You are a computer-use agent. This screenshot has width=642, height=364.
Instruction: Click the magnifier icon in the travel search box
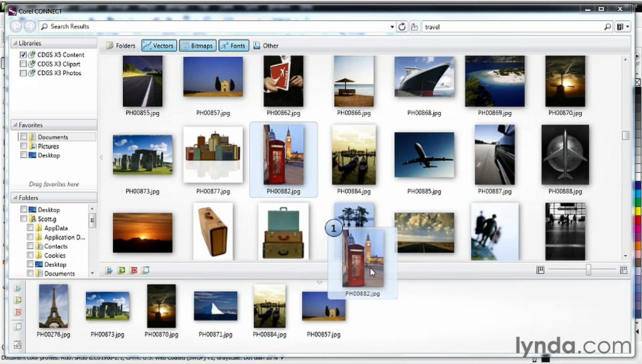(608, 27)
